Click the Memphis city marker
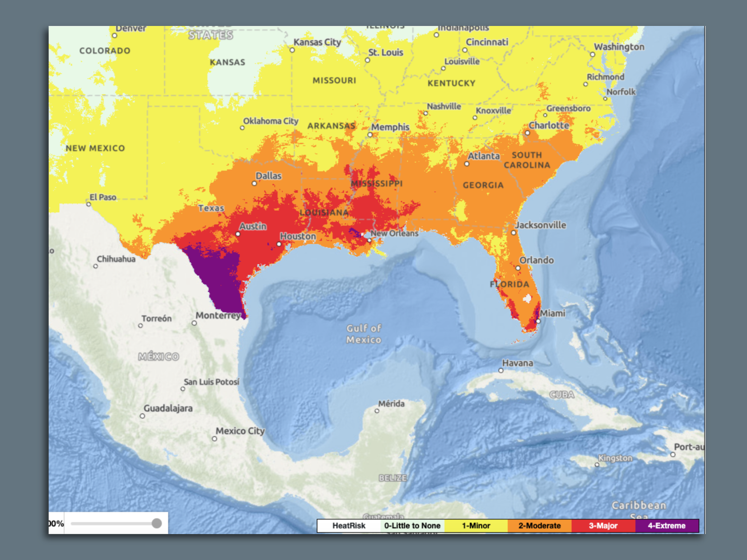 370,134
